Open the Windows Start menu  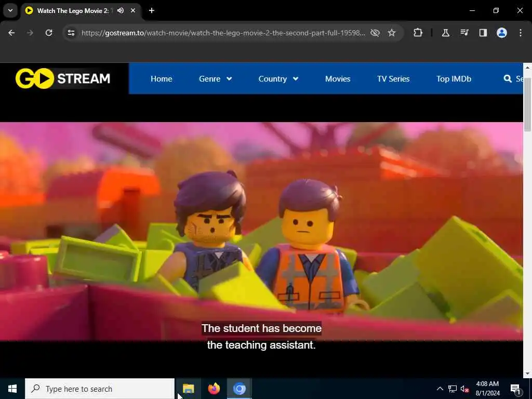point(12,389)
